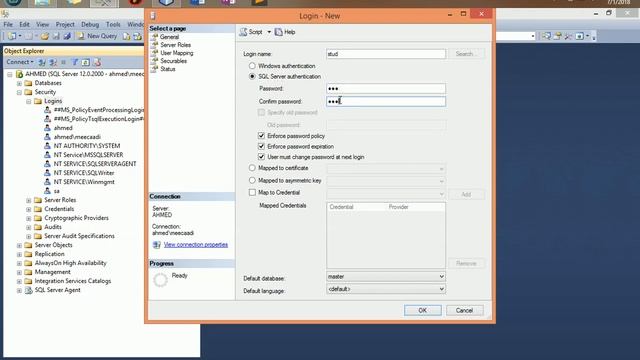Click New Query in the toolbar

tap(98, 36)
